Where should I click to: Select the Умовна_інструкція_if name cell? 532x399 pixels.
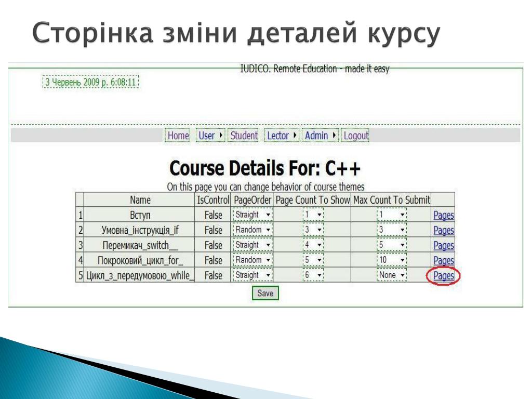[140, 230]
